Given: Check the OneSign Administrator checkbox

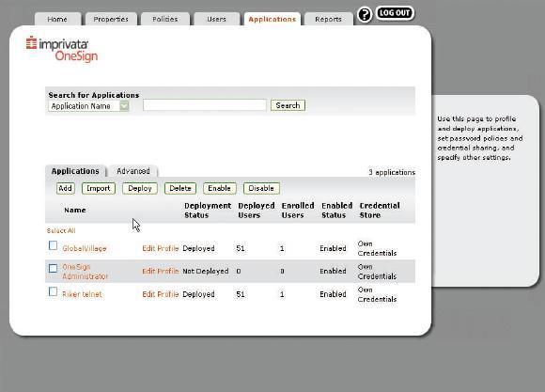Looking at the screenshot, I should click(x=53, y=268).
